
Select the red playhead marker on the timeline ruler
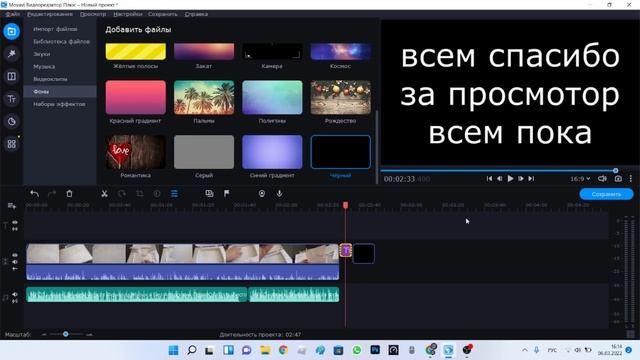click(345, 205)
